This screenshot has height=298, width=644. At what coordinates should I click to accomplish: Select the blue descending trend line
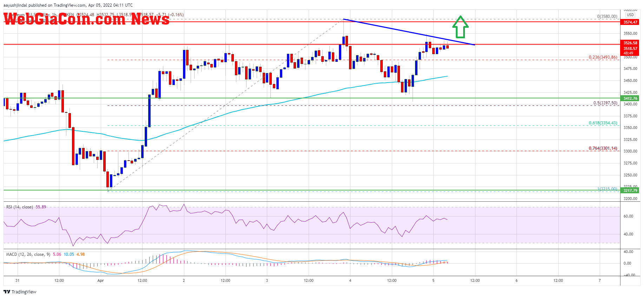click(409, 32)
